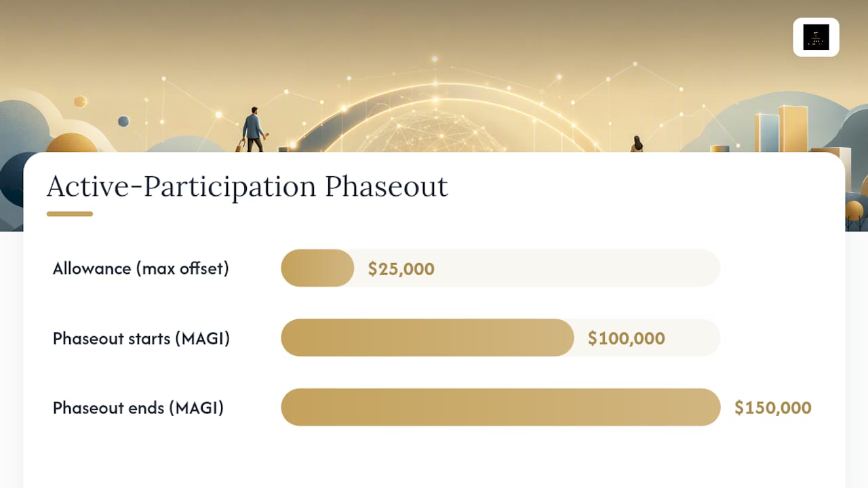Click the Allowance gold bar fill
Viewport: 868px width, 488px height.
317,268
